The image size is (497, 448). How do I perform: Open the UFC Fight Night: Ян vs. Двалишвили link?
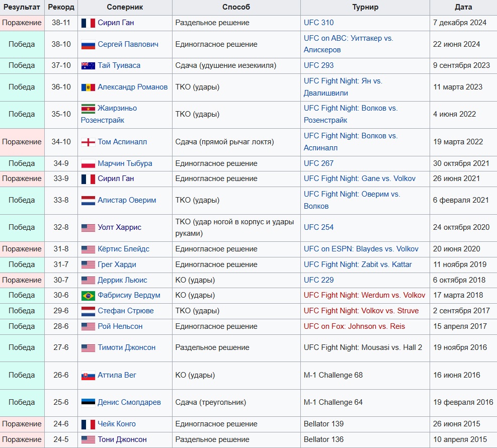click(x=343, y=87)
